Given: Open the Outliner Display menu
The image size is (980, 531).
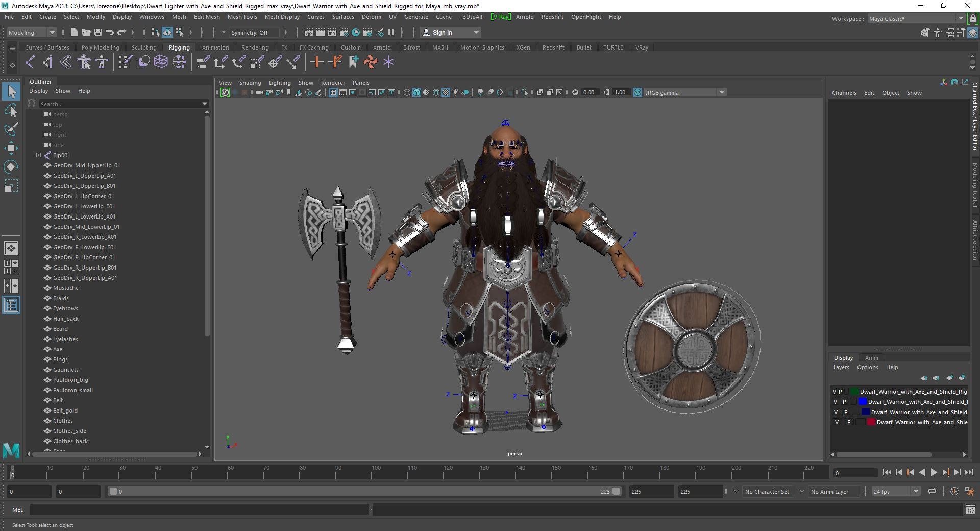Looking at the screenshot, I should tap(38, 91).
